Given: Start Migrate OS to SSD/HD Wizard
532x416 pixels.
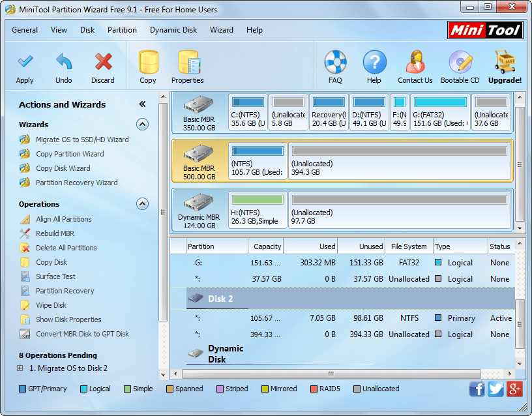Looking at the screenshot, I should click(x=82, y=140).
